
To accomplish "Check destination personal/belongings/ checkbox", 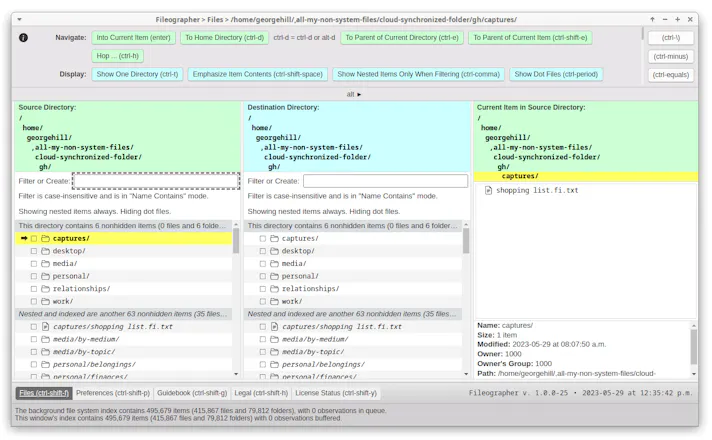I will (x=262, y=365).
